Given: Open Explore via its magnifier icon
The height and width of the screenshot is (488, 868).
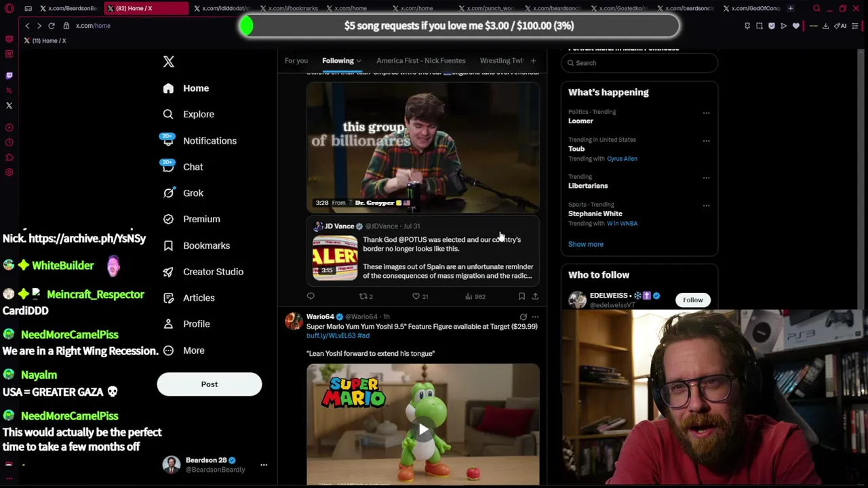Looking at the screenshot, I should 168,115.
